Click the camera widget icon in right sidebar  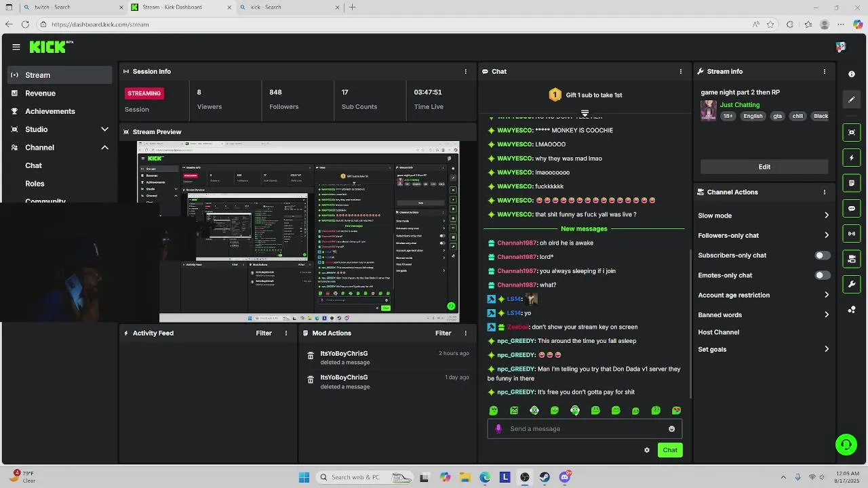(x=852, y=259)
